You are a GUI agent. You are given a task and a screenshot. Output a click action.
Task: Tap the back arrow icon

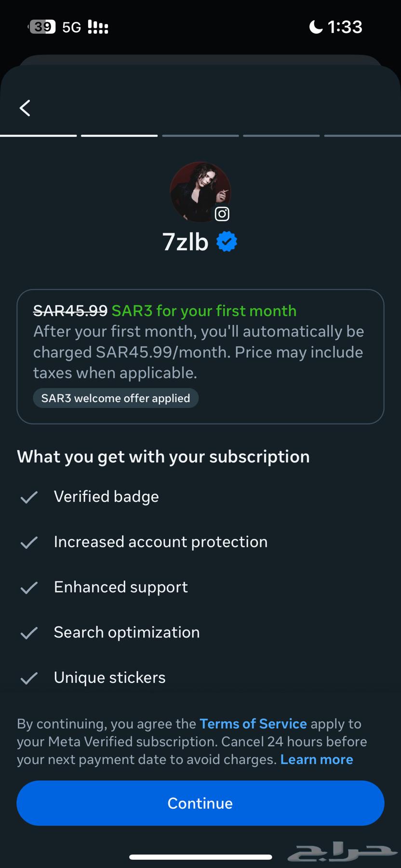pyautogui.click(x=25, y=108)
